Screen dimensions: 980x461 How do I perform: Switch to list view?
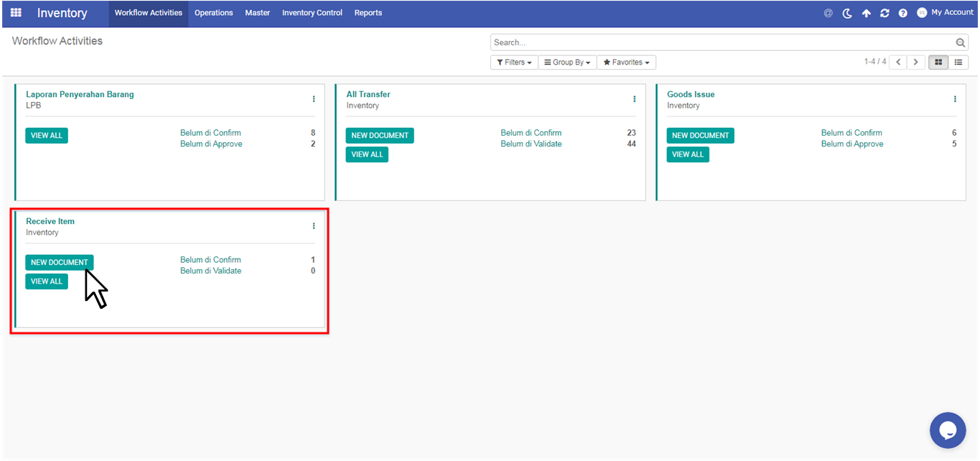958,62
